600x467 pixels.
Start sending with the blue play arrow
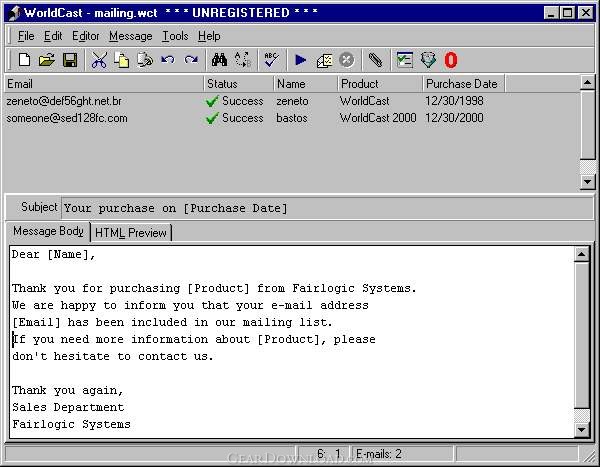point(300,60)
